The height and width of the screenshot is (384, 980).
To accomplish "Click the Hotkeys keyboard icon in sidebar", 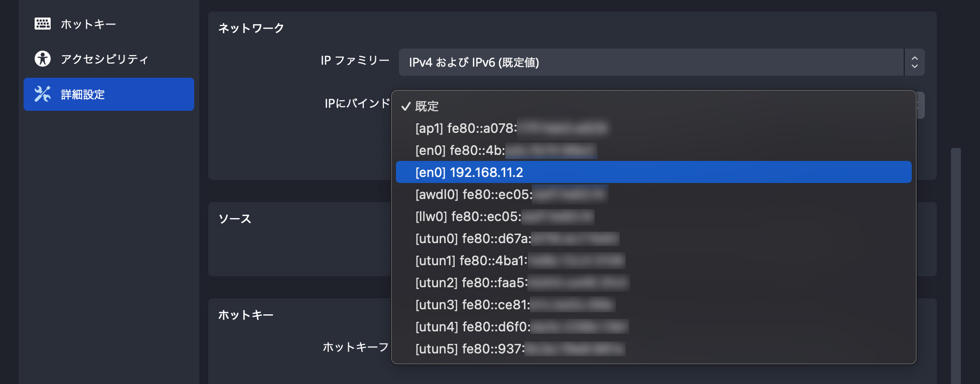I will coord(43,24).
